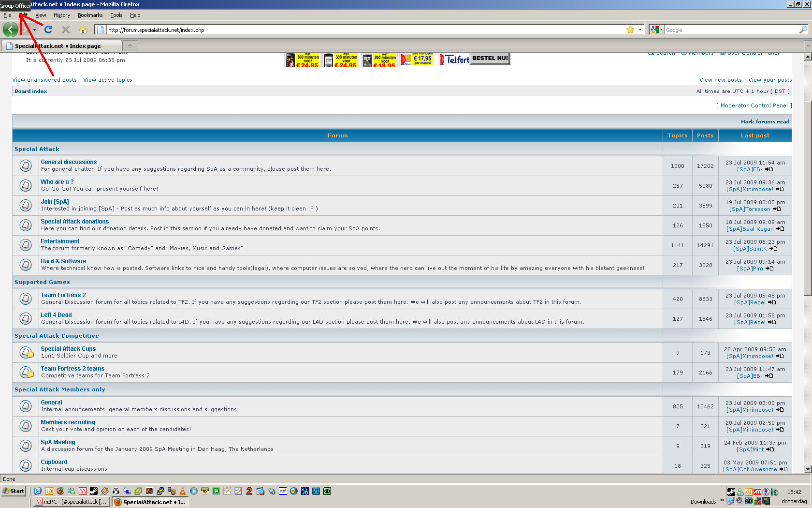Screen dimensions: 812x508
Task: Click the [SpA]Repel username in Left 4 Dead row
Action: [x=750, y=322]
